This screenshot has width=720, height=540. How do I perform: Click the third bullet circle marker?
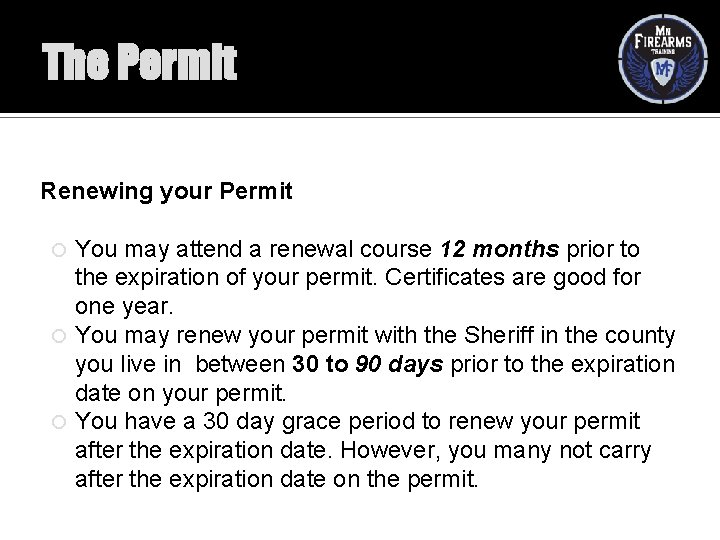pos(59,422)
